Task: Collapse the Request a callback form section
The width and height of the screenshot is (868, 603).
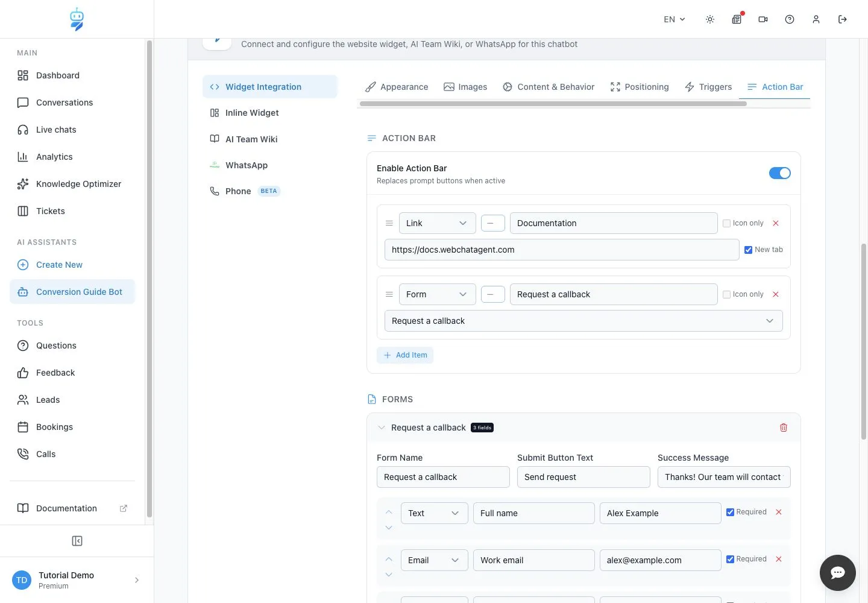Action: [382, 428]
